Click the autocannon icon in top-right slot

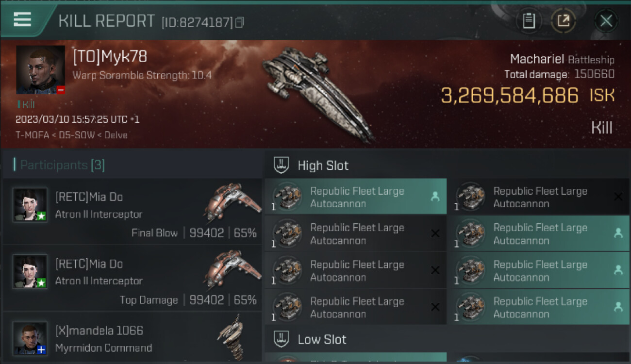pyautogui.click(x=470, y=197)
